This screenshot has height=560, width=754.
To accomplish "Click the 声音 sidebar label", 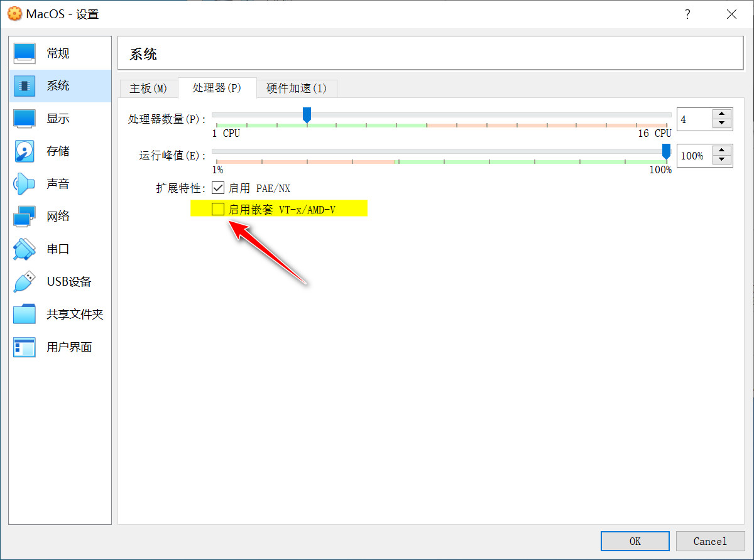I will click(x=58, y=184).
